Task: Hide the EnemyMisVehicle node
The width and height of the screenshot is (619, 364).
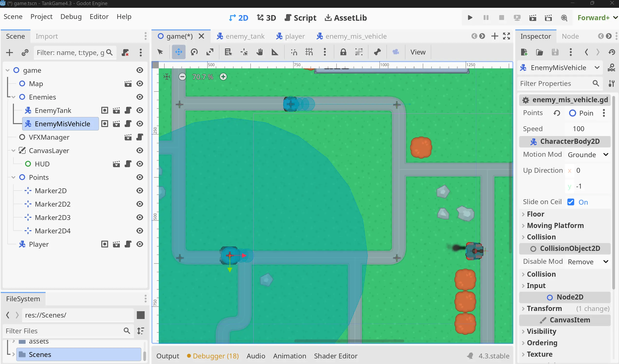Action: [x=140, y=124]
